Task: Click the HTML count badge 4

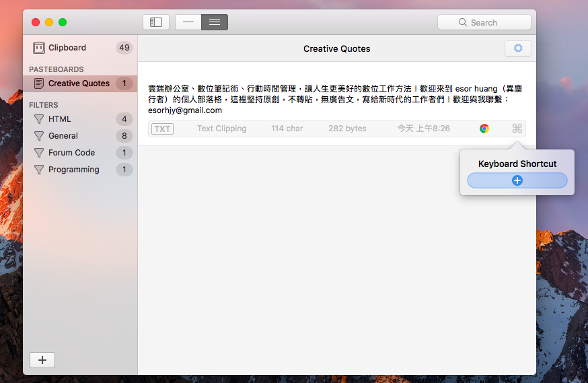Action: click(x=124, y=119)
